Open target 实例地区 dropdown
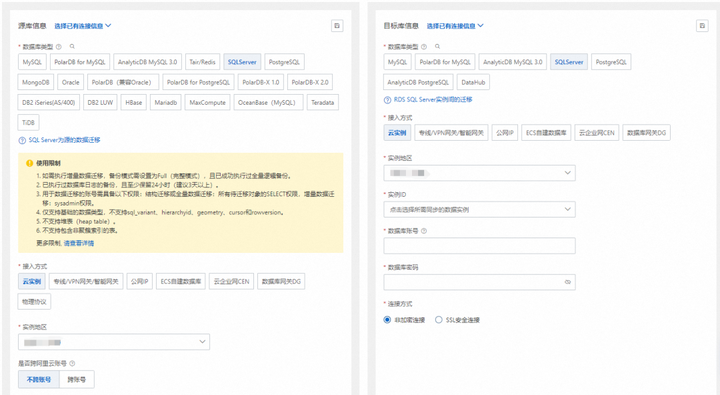This screenshot has width=720, height=395. point(479,173)
